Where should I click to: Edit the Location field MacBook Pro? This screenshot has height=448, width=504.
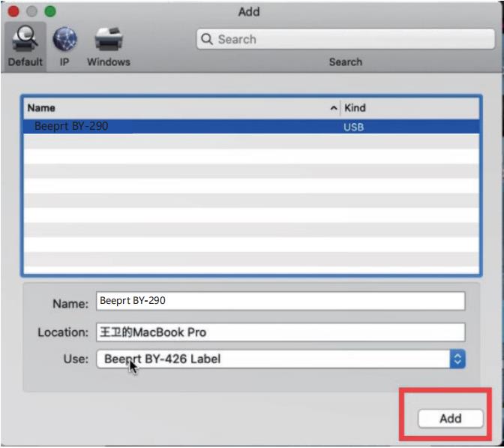tap(280, 332)
